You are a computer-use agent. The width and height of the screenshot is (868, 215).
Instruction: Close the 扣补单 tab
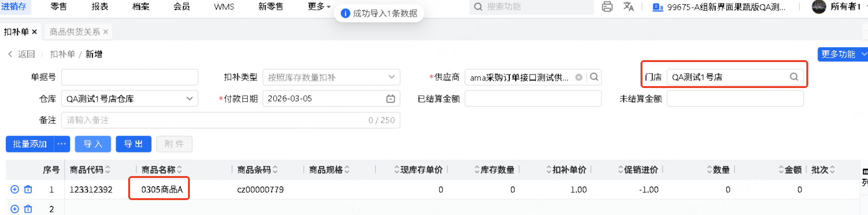click(34, 32)
